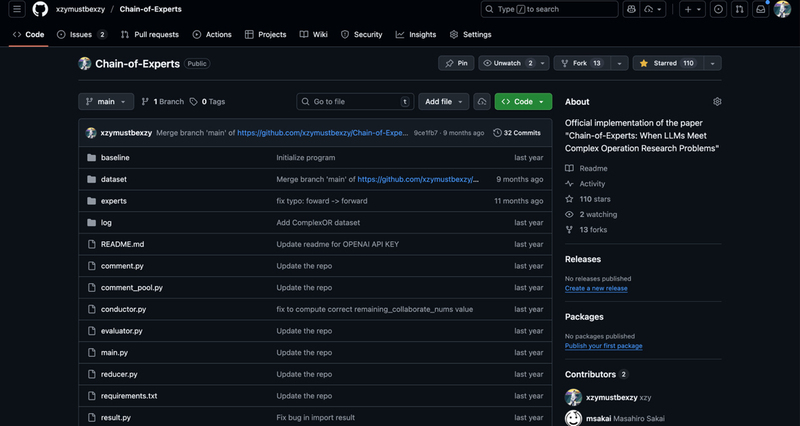Switch to the Pull requests tab
This screenshot has width=800, height=426.
click(x=152, y=34)
